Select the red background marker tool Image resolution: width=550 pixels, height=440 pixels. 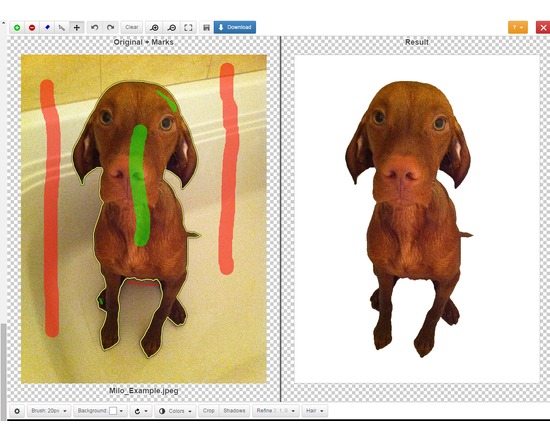point(32,27)
